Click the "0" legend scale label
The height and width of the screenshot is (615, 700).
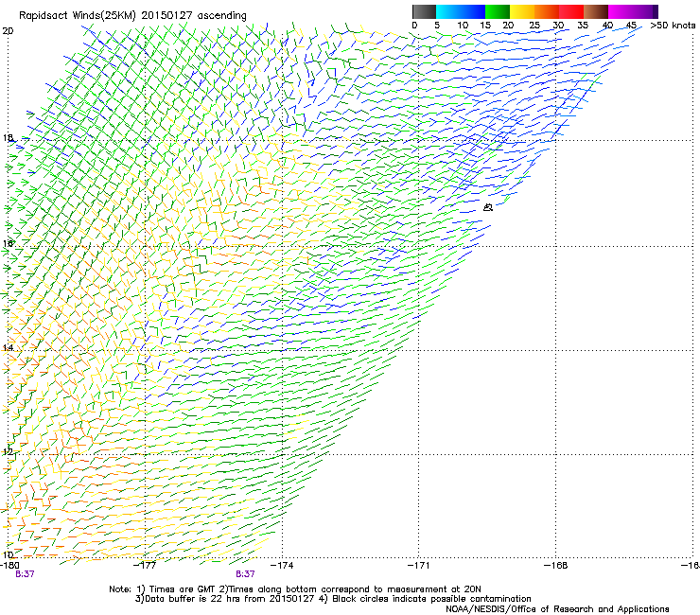pyautogui.click(x=414, y=26)
